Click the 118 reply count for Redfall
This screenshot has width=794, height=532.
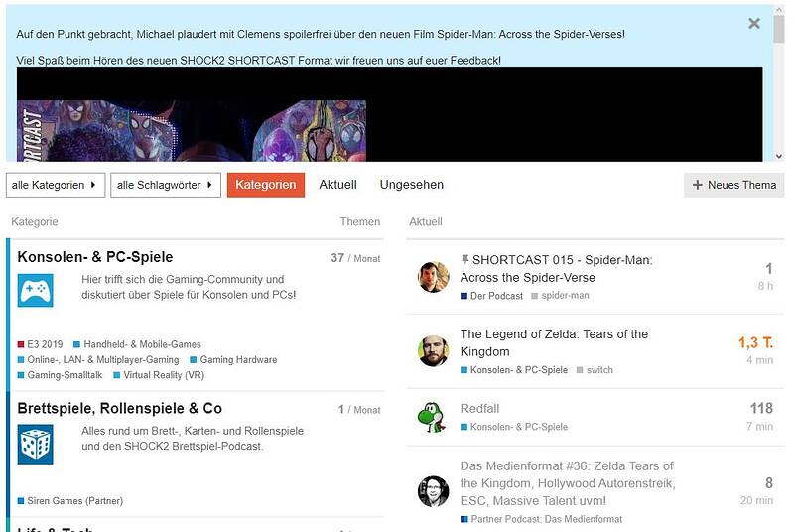pos(761,409)
